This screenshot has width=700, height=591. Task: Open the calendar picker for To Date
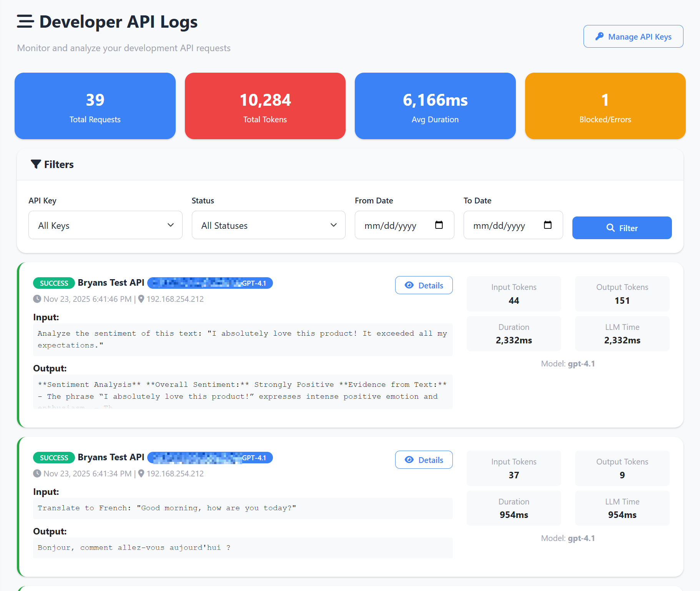click(x=548, y=225)
